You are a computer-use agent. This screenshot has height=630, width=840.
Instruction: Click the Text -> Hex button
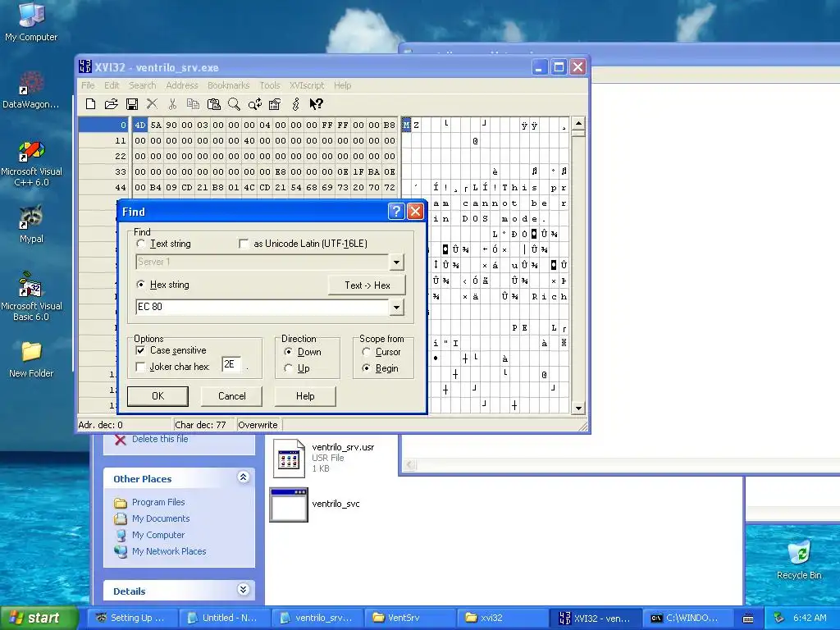point(367,285)
